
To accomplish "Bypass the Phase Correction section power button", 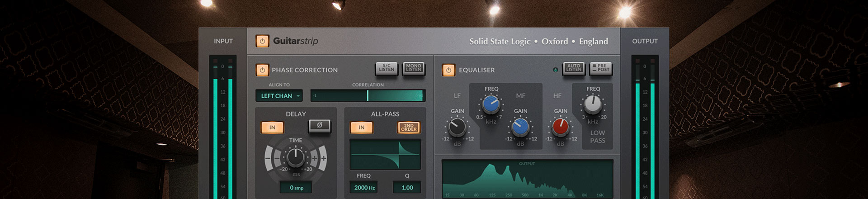I will click(x=262, y=70).
